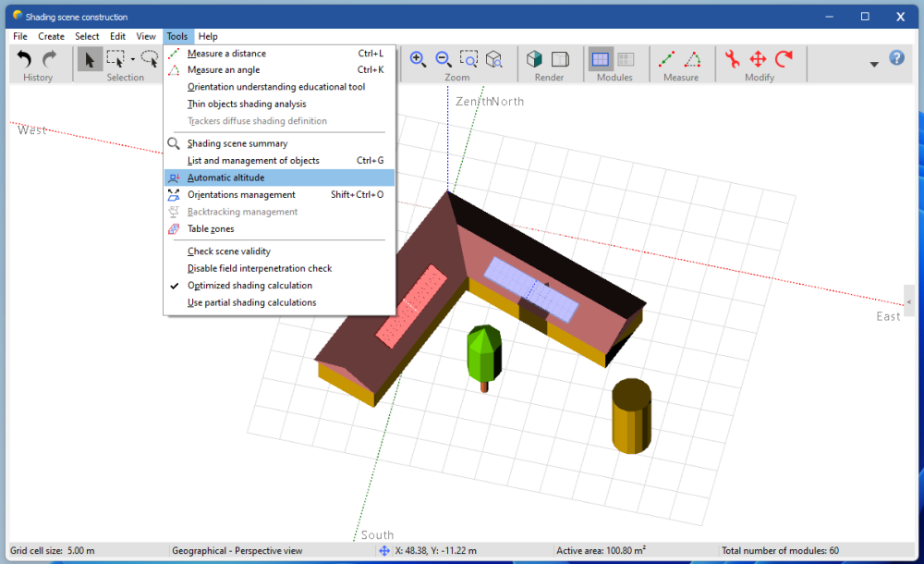Toggle Disable field interpenetration check
Image resolution: width=924 pixels, height=564 pixels.
(x=259, y=268)
